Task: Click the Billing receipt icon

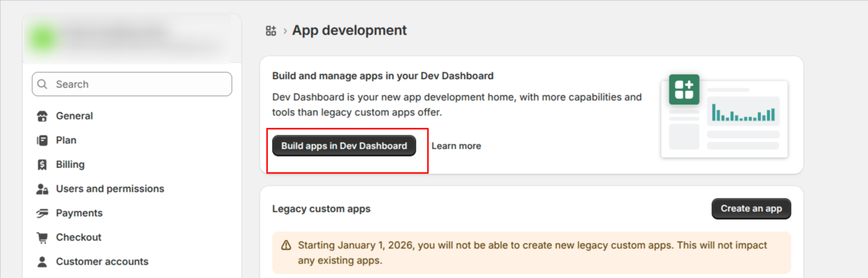Action: (42, 164)
